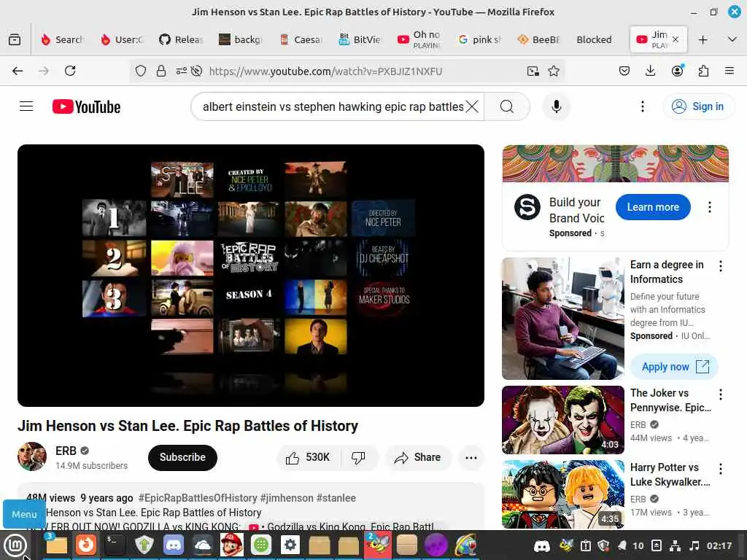The width and height of the screenshot is (747, 560).
Task: Go back in Firefox
Action: click(x=18, y=71)
